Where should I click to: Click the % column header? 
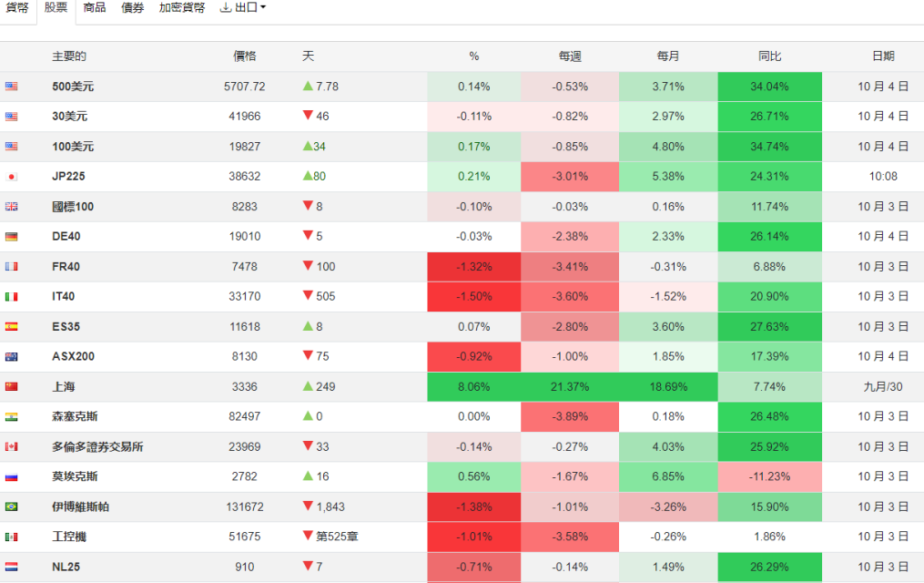tap(473, 56)
